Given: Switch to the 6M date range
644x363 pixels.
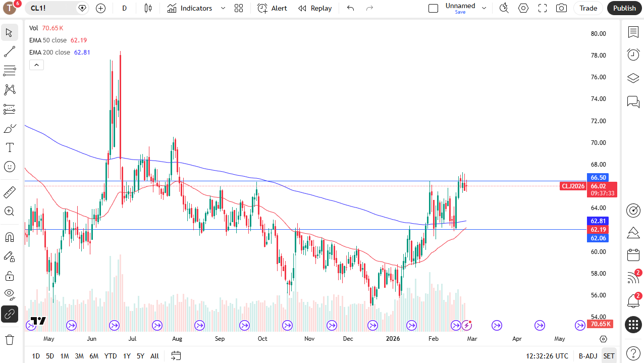Looking at the screenshot, I should tap(94, 356).
